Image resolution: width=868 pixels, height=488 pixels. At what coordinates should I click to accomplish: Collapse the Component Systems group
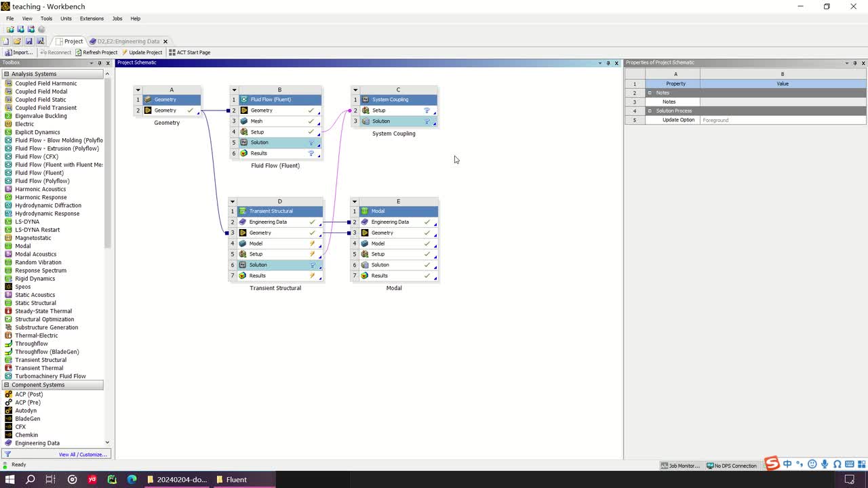click(6, 385)
